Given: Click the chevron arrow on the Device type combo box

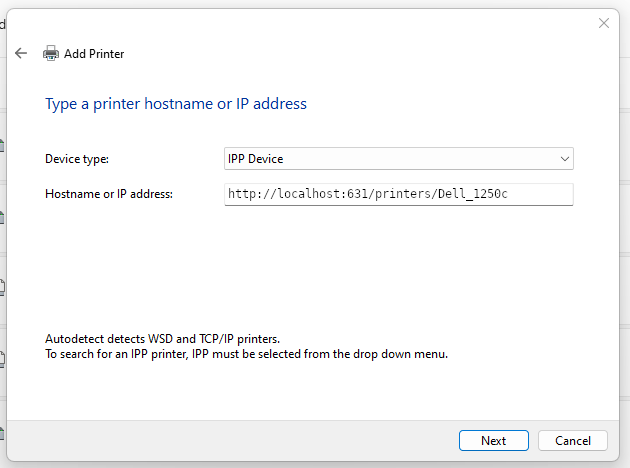Looking at the screenshot, I should pos(565,159).
